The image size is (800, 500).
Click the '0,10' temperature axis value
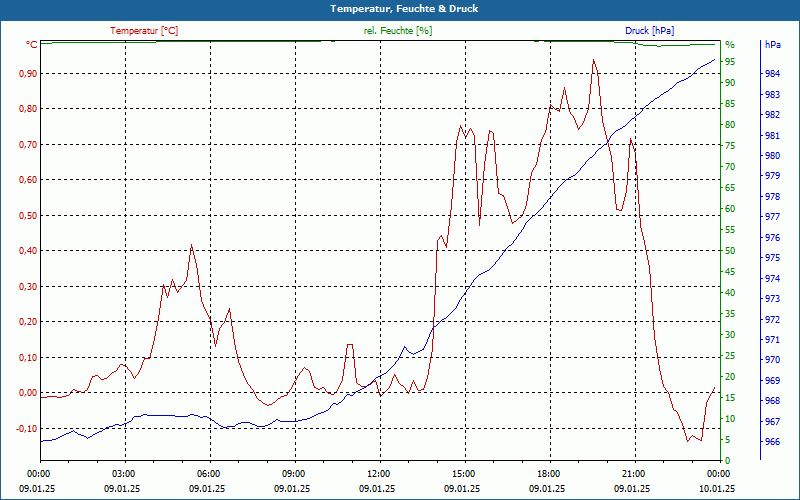tap(29, 358)
